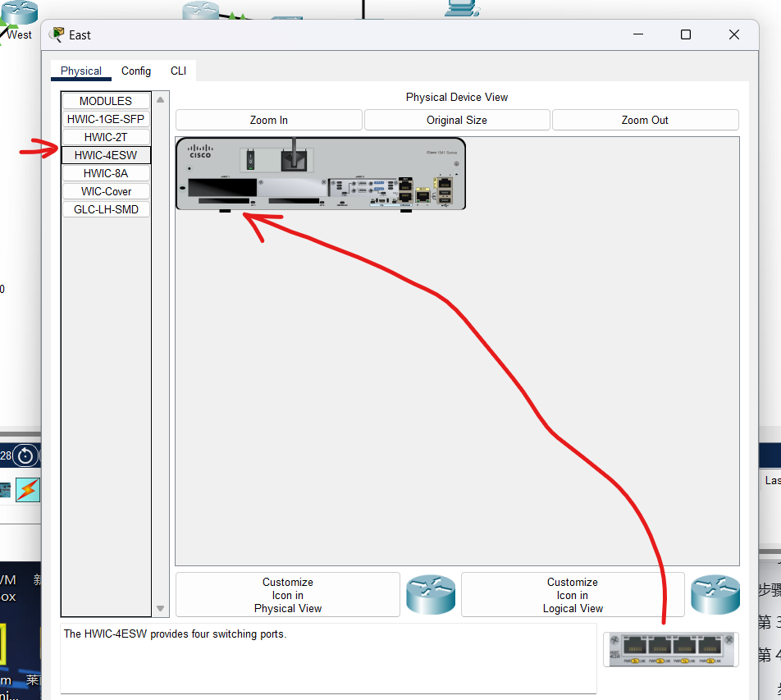Image resolution: width=781 pixels, height=700 pixels.
Task: Select the HWIC-2T module in the list
Action: 105,136
